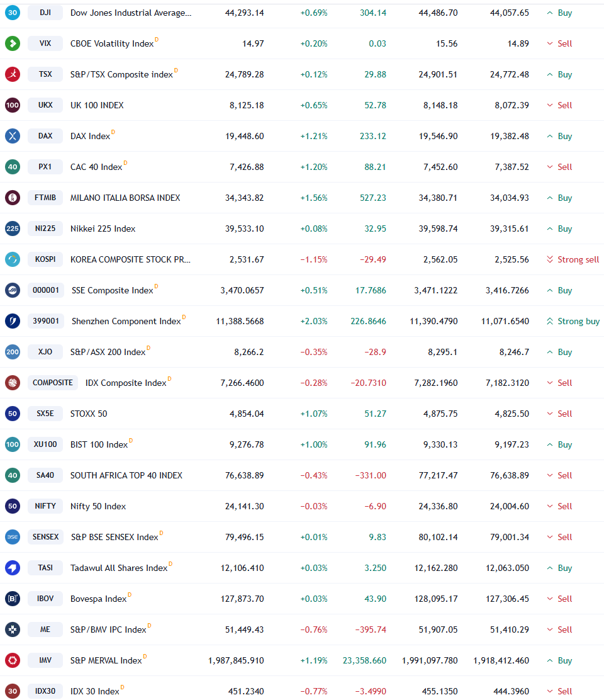The width and height of the screenshot is (604, 700).
Task: Click the BSE SENSEX logo icon
Action: 13,536
